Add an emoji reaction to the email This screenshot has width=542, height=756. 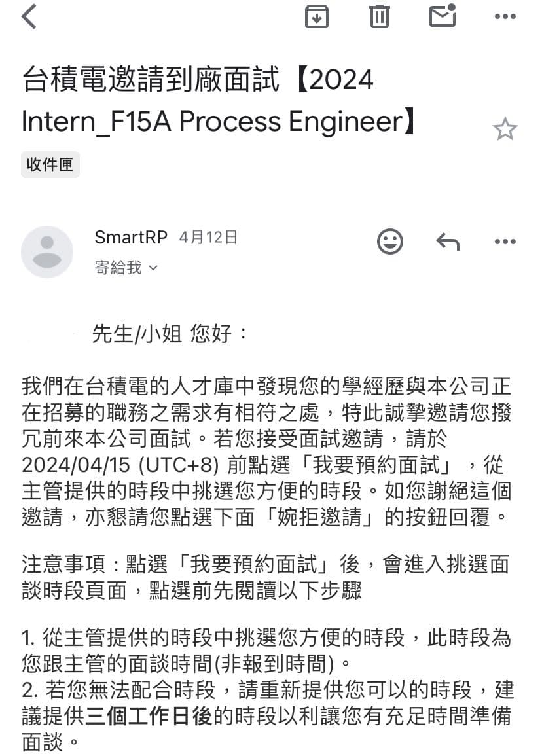[390, 241]
